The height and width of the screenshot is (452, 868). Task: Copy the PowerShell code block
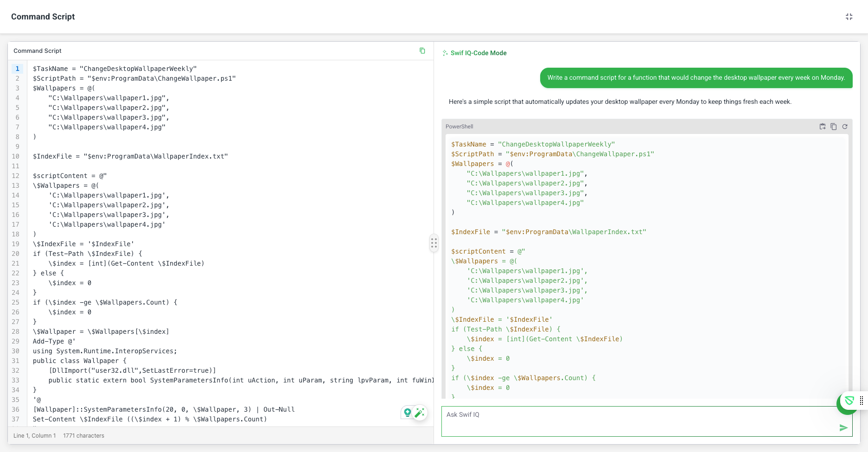833,127
